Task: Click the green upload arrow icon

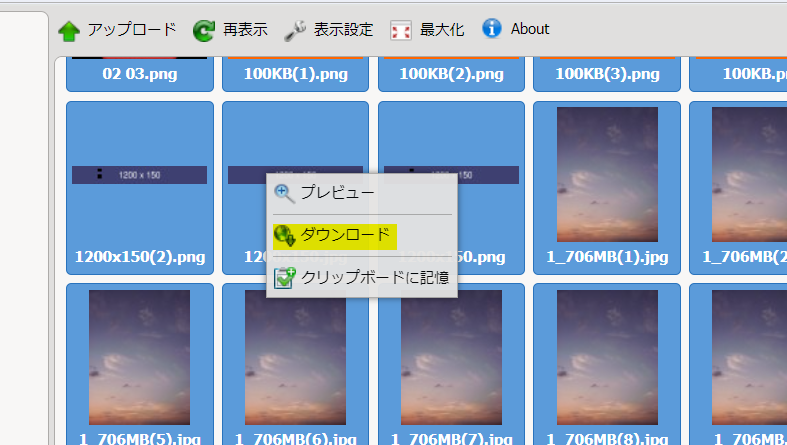Action: pyautogui.click(x=69, y=31)
